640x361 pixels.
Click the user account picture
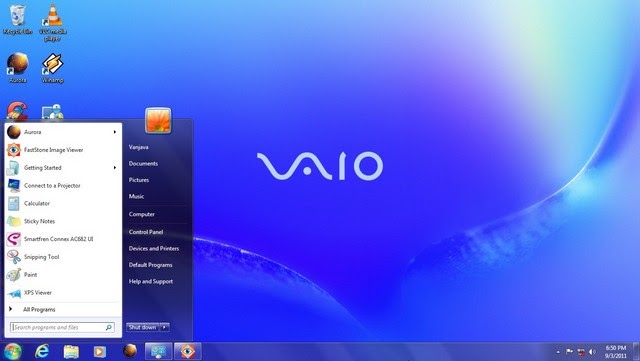(x=158, y=120)
